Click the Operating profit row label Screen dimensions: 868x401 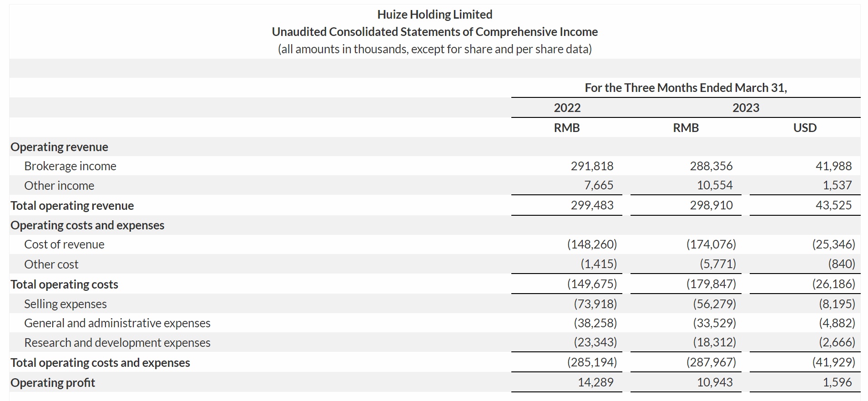tap(53, 383)
